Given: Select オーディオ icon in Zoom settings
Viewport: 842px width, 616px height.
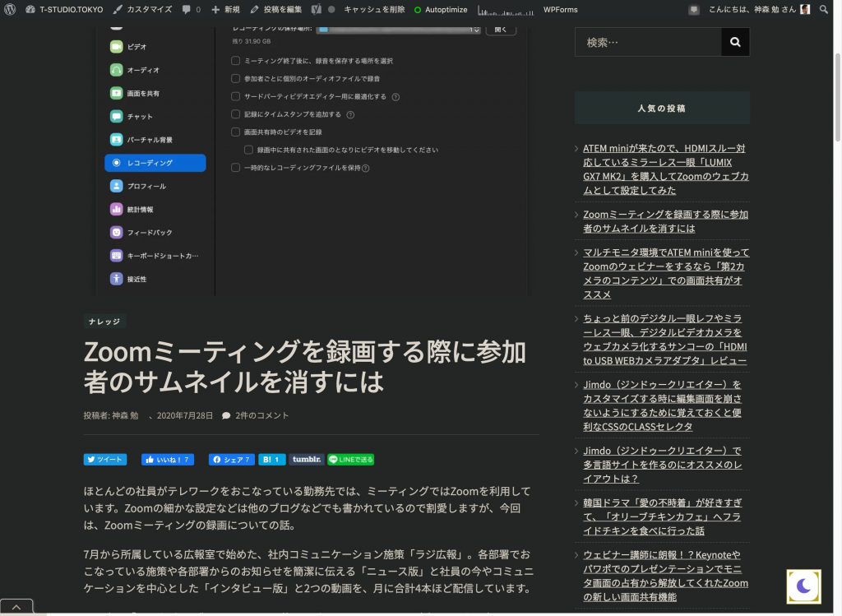Looking at the screenshot, I should pyautogui.click(x=117, y=70).
